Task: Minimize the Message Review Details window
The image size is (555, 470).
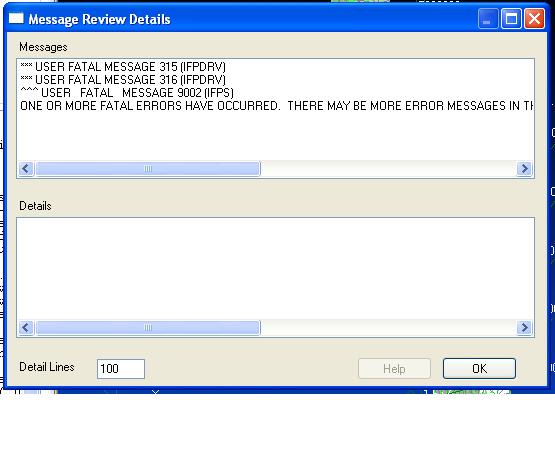Action: (x=487, y=18)
